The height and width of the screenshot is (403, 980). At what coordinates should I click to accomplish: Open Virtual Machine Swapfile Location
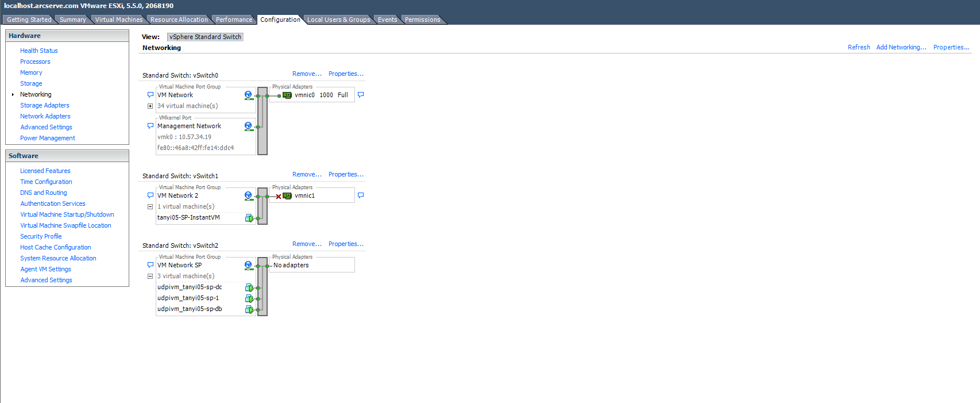[x=65, y=225]
